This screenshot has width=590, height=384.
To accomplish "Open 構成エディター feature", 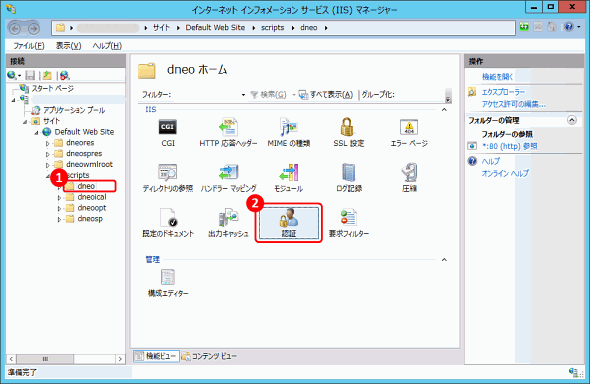I will click(168, 283).
